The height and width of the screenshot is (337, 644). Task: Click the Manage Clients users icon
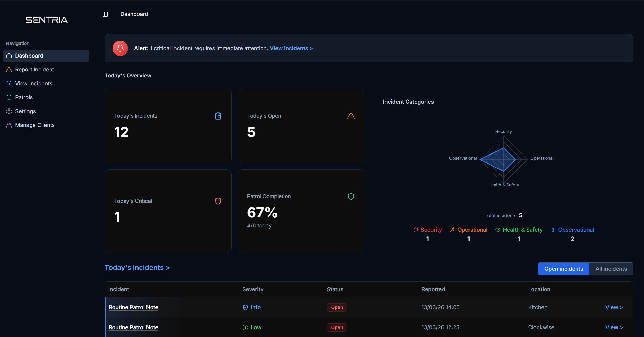[9, 125]
